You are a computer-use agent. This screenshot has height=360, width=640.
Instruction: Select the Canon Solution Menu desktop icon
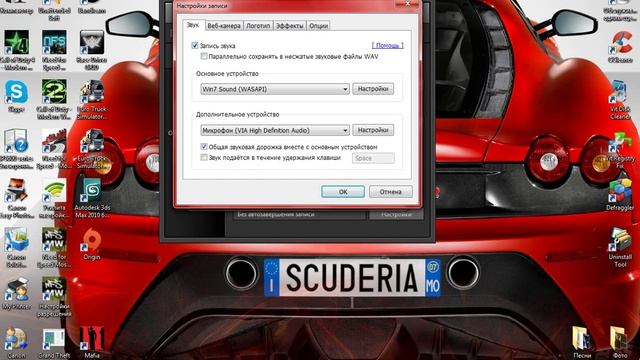click(x=16, y=240)
